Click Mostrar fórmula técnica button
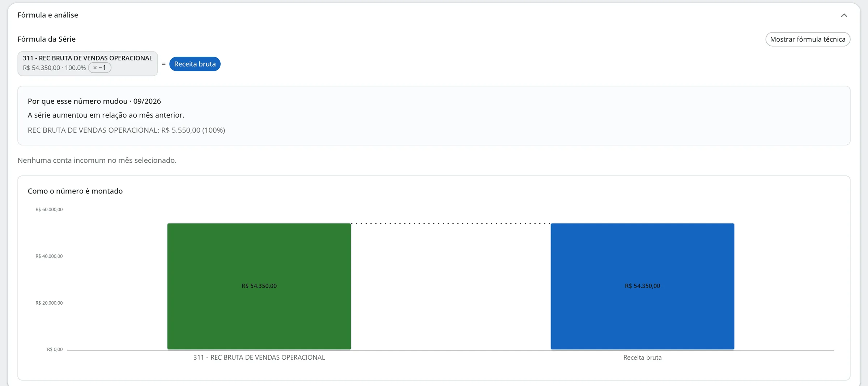 click(808, 39)
